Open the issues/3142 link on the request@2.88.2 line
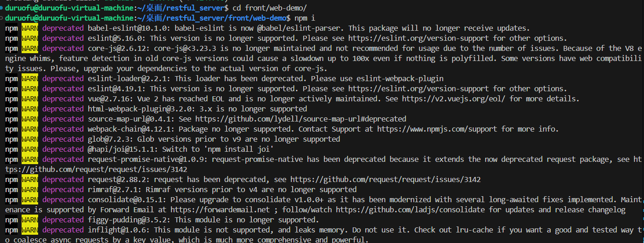Image resolution: width=644 pixels, height=243 pixels. point(385,180)
